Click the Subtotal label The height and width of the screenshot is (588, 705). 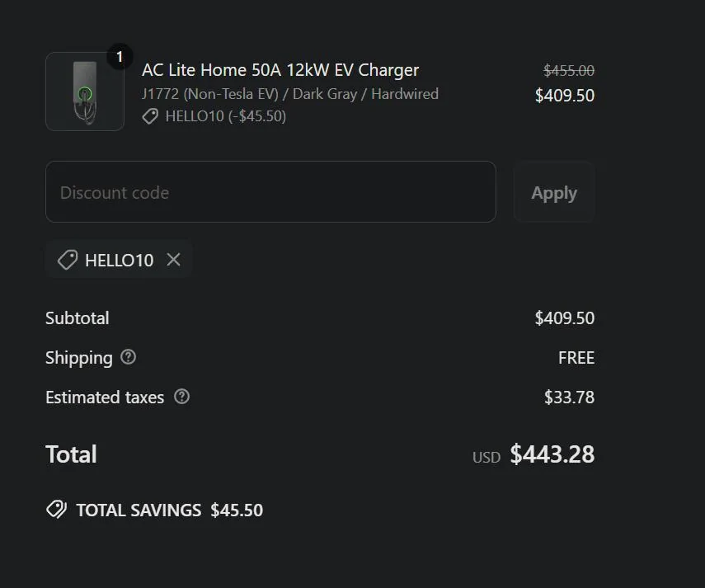pos(77,318)
